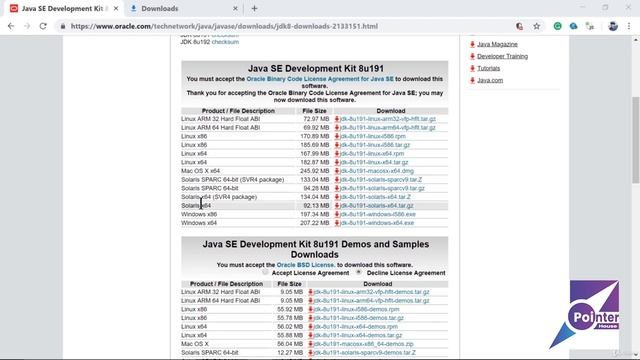Click the address bar URL
The height and width of the screenshot is (360, 640).
coord(224,26)
